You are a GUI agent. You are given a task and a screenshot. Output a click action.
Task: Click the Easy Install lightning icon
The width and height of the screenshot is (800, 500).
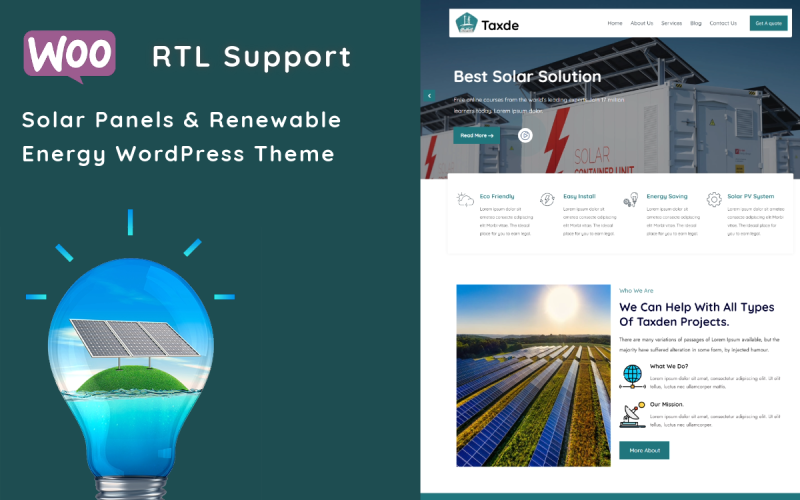pos(547,199)
